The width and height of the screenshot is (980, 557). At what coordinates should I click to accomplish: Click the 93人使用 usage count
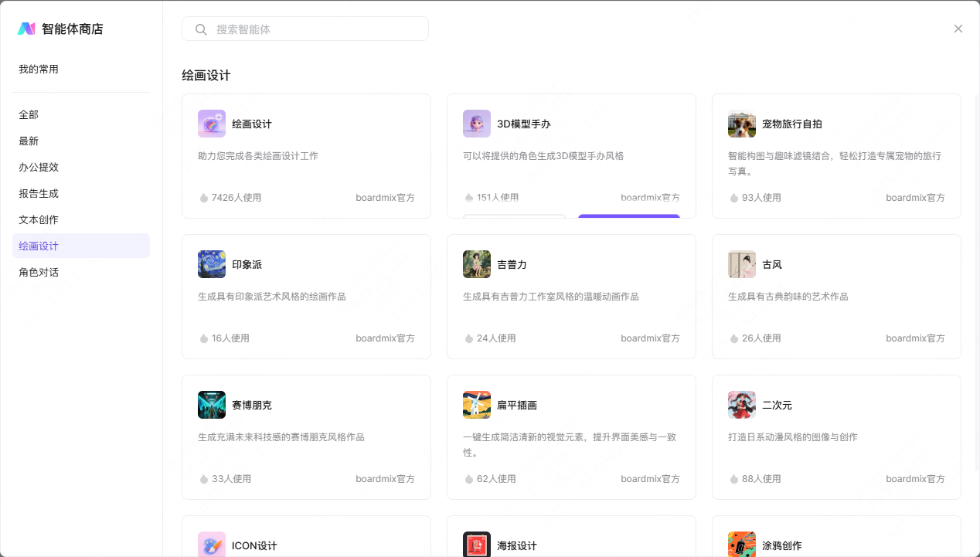tap(761, 198)
